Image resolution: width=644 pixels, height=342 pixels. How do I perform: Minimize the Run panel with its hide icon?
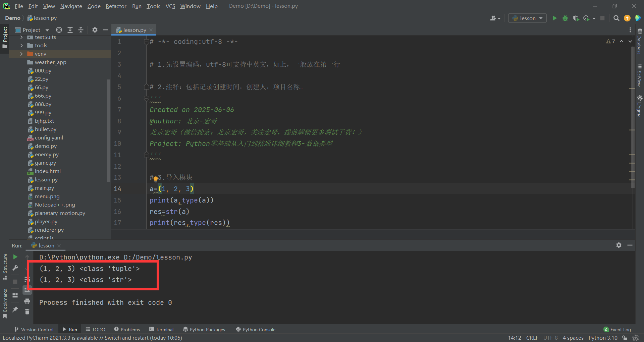pos(630,245)
